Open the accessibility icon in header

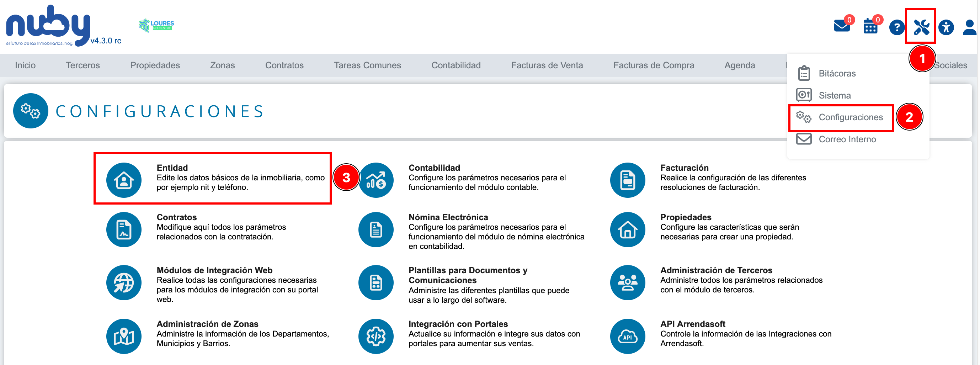(x=946, y=27)
